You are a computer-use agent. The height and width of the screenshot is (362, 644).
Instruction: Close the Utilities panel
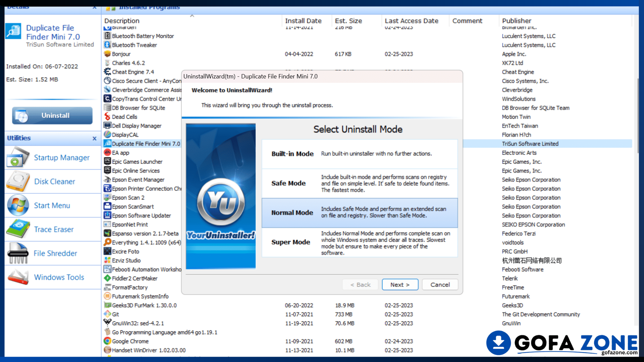(x=95, y=138)
